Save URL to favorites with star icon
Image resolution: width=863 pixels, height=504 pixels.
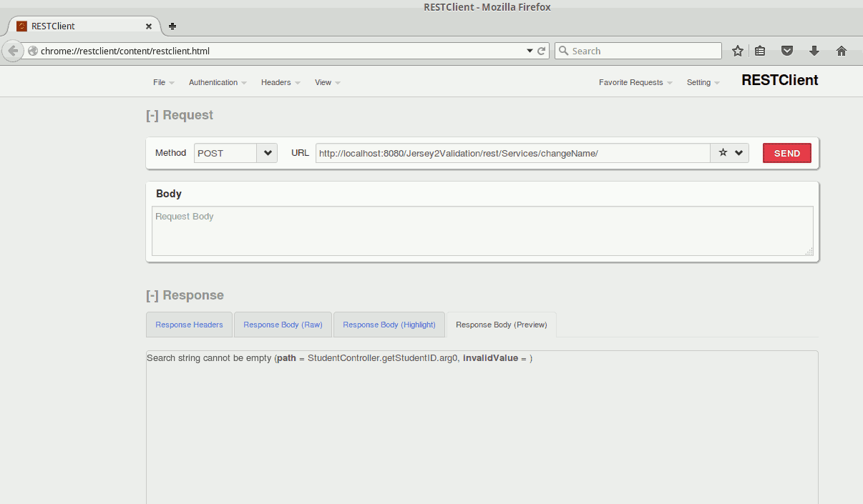[x=723, y=153]
